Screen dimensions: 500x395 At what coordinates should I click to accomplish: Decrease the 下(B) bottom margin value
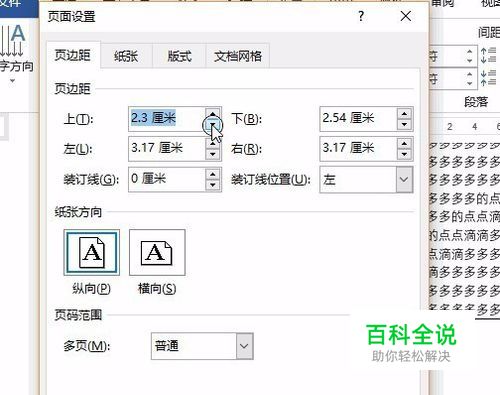(404, 125)
